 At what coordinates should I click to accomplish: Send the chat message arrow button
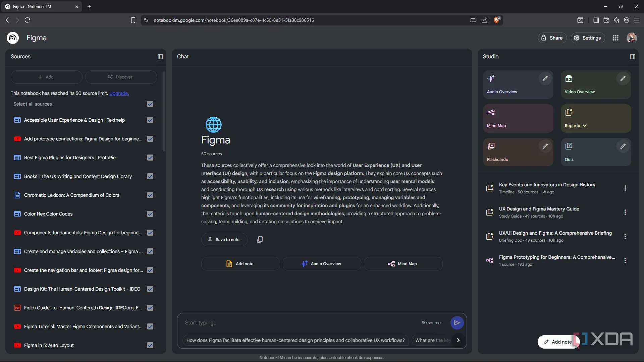click(x=457, y=323)
